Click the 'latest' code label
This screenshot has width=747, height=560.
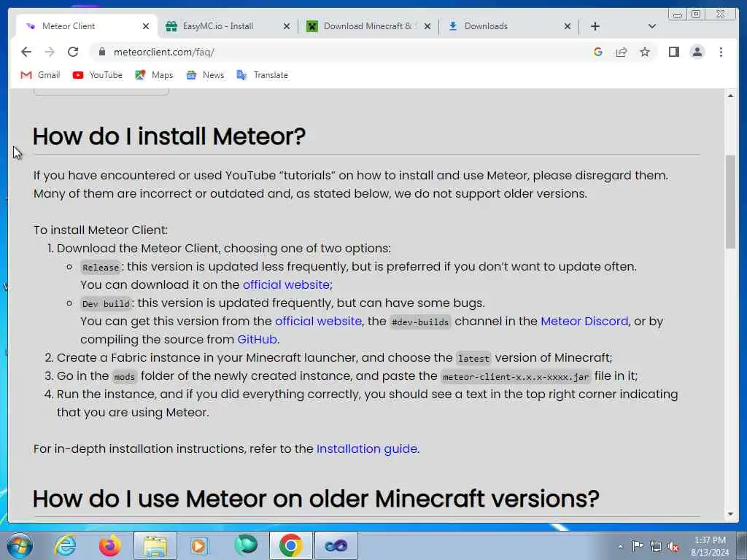point(473,358)
